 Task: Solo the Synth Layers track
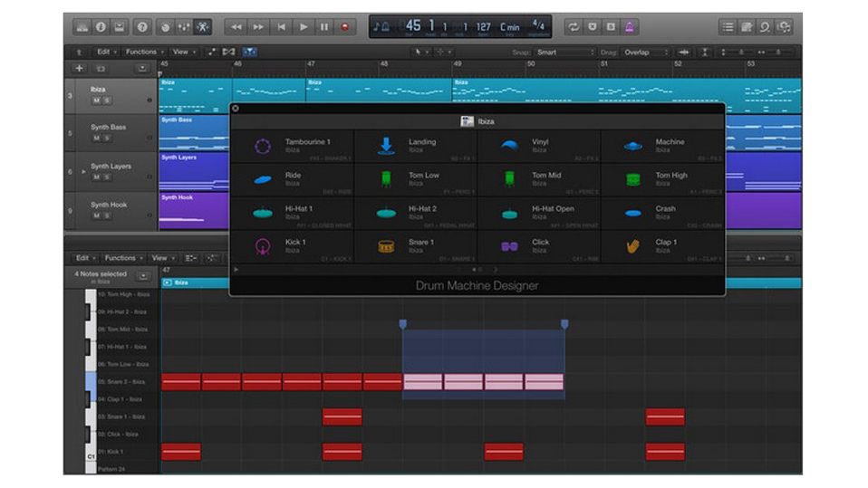(107, 177)
